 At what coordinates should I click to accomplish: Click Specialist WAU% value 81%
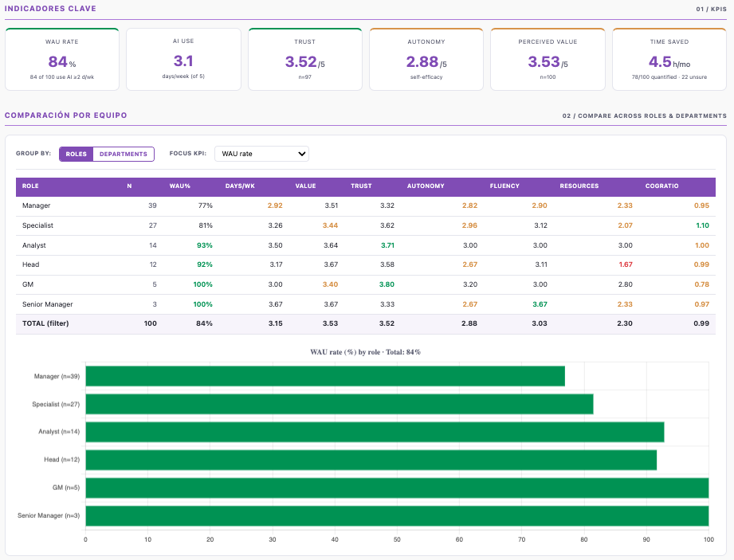point(206,225)
